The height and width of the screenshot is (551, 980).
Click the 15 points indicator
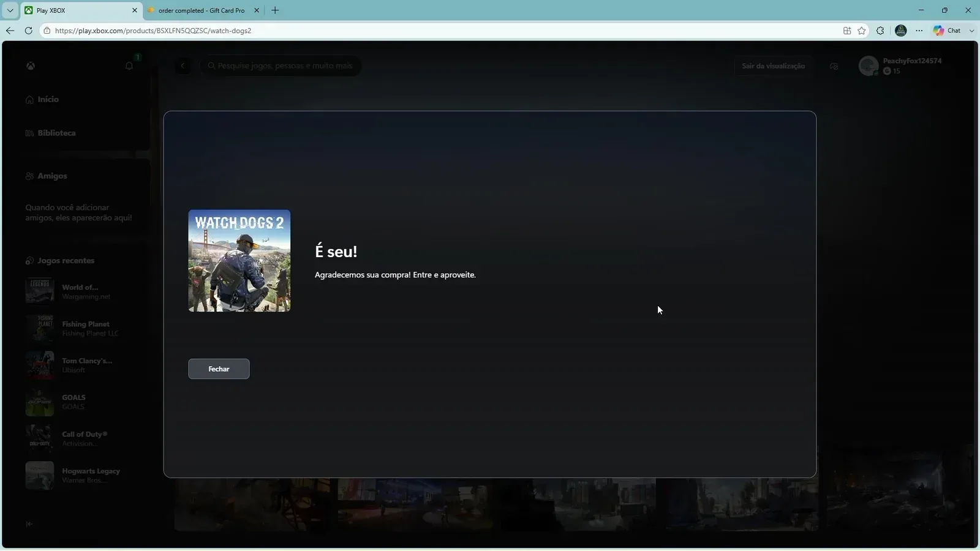892,71
